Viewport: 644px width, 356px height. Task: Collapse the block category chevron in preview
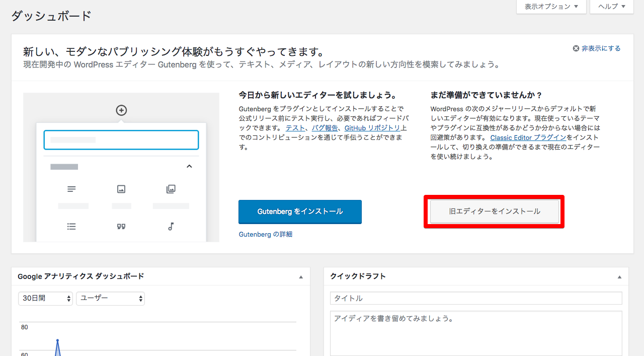click(x=189, y=166)
